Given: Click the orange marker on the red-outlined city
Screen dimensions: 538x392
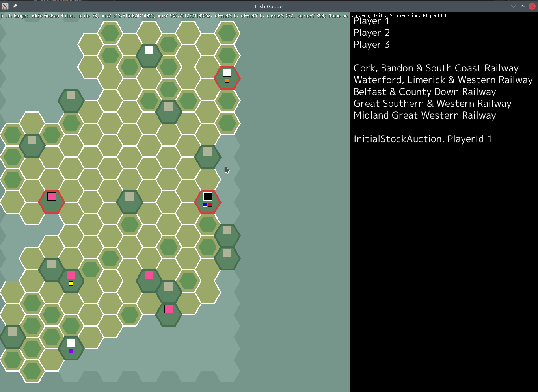Looking at the screenshot, I should tap(227, 81).
